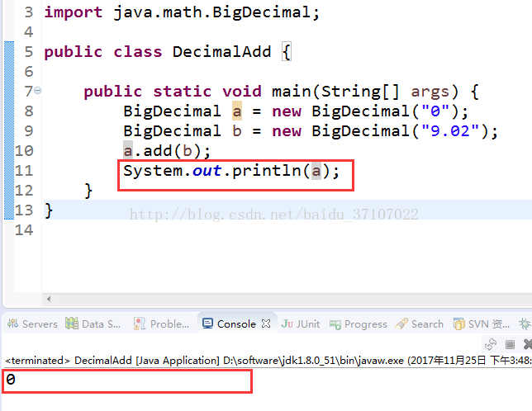
Task: Click the Data Source Explorer tab icon
Action: point(72,324)
